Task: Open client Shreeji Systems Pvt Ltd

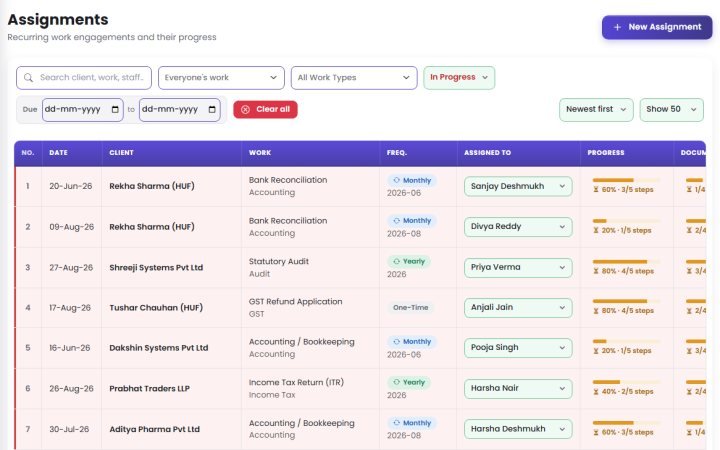Action: coord(156,267)
